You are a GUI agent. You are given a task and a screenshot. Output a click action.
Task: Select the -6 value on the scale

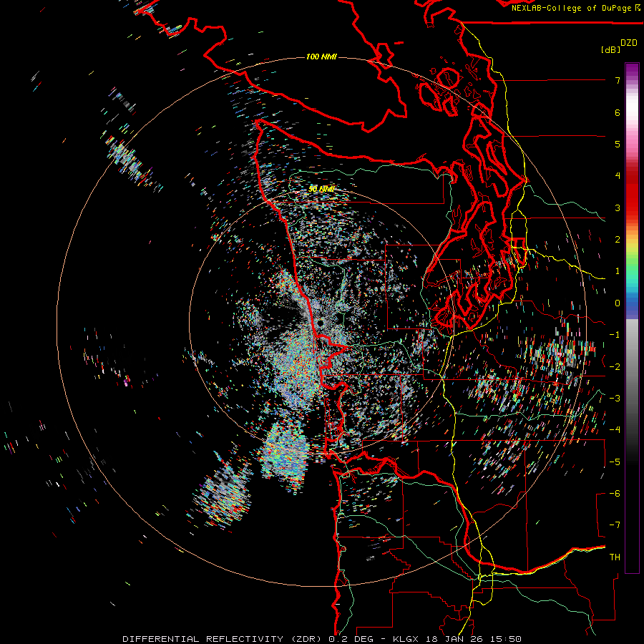point(615,494)
